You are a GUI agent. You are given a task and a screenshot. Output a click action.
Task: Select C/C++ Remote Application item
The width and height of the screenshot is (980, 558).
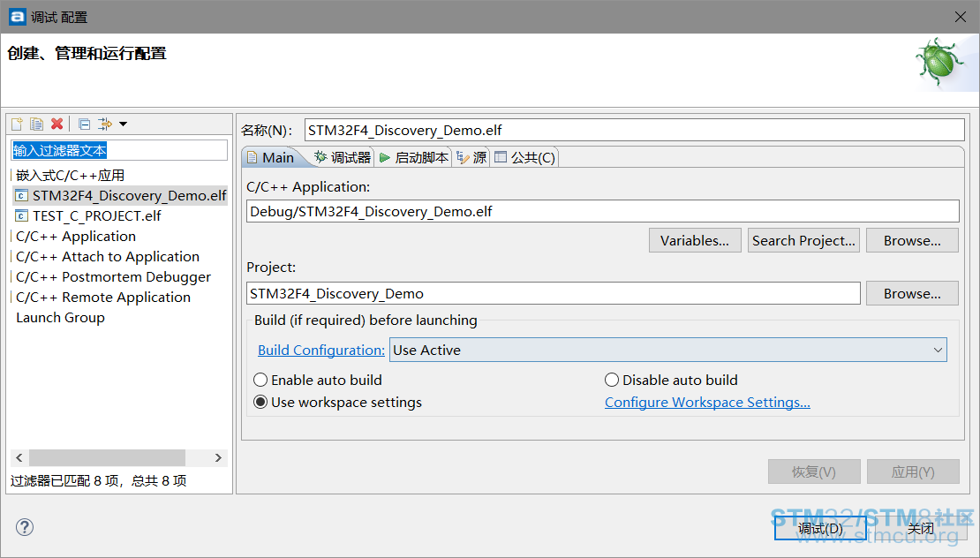tap(103, 298)
